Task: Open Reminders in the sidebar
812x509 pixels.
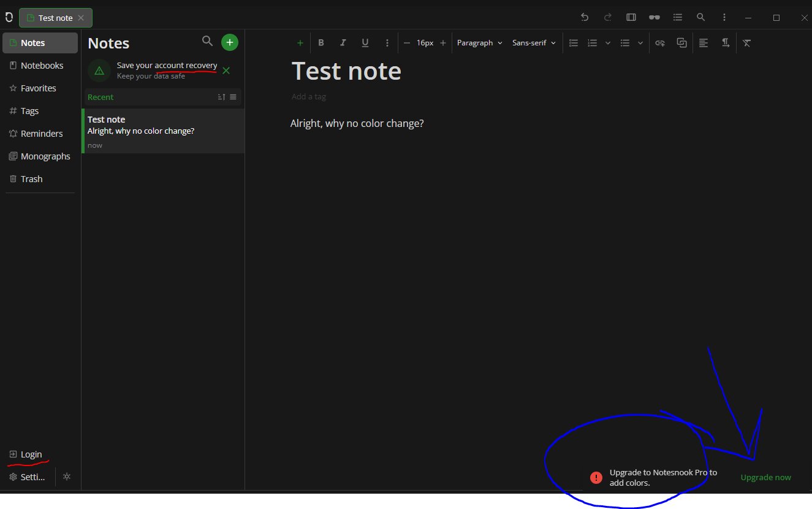Action: [x=40, y=134]
